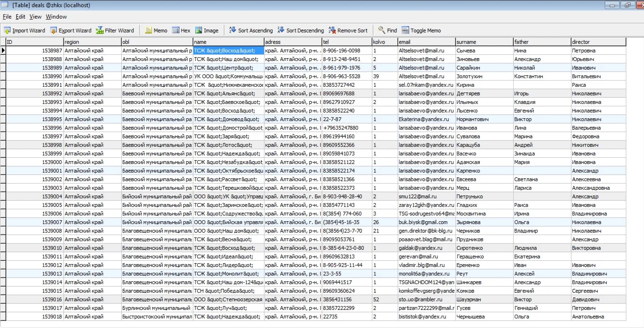Open the Import Wizard

click(24, 30)
